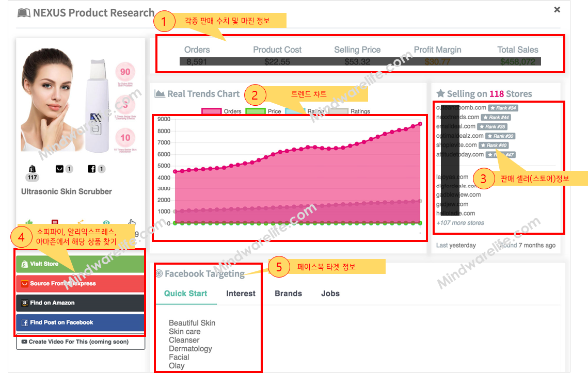Open the Quick Start tab

(x=186, y=294)
